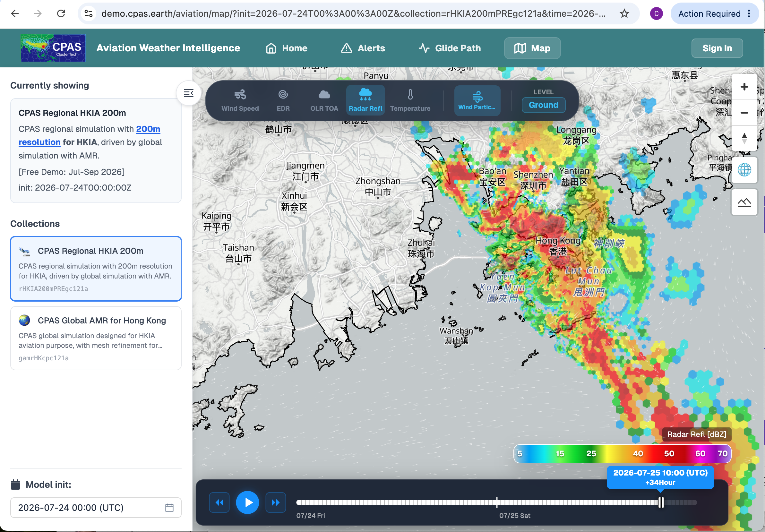This screenshot has width=765, height=532.
Task: Click the 'gamrHKcpc121a' collection ID
Action: [44, 358]
